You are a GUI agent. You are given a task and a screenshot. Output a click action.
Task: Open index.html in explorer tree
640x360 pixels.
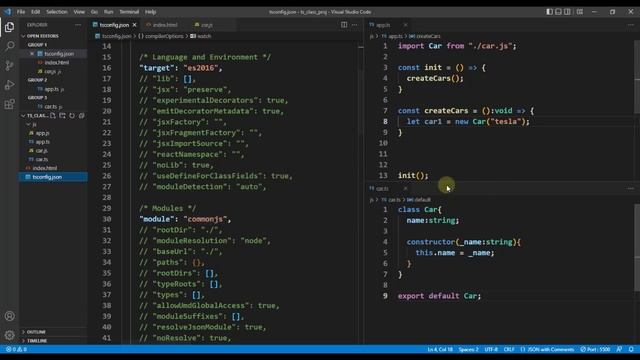44,168
